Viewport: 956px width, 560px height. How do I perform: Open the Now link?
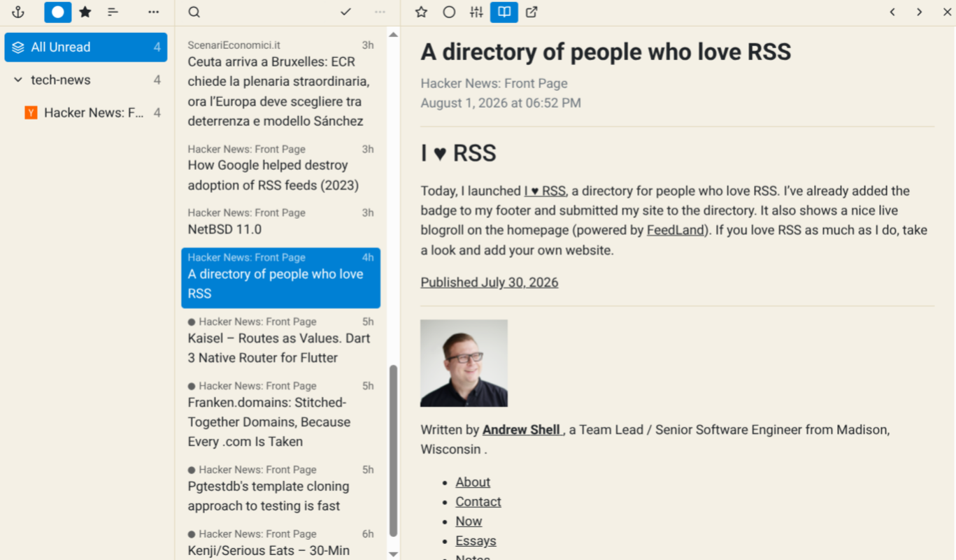[469, 522]
